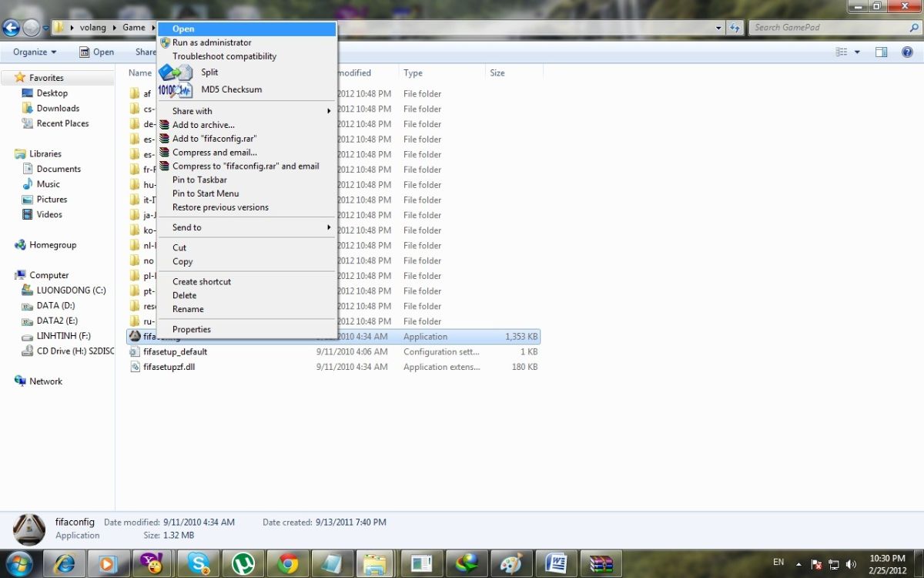This screenshot has height=578, width=924.
Task: Select Copy in context menu
Action: 246,261
